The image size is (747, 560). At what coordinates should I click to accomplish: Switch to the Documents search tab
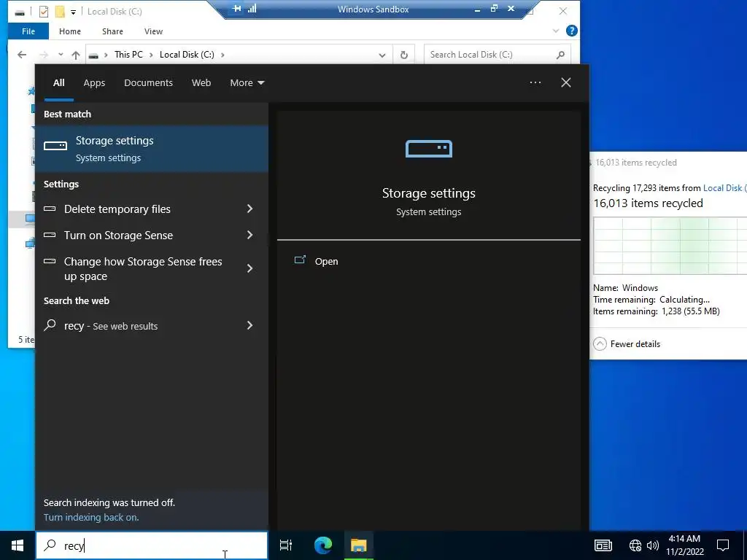148,83
